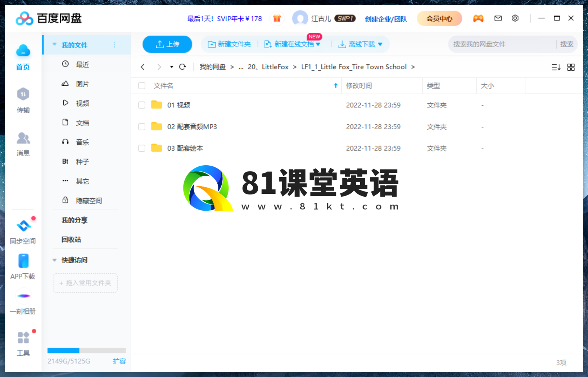Click the trailing breadcrumb chevron

413,67
